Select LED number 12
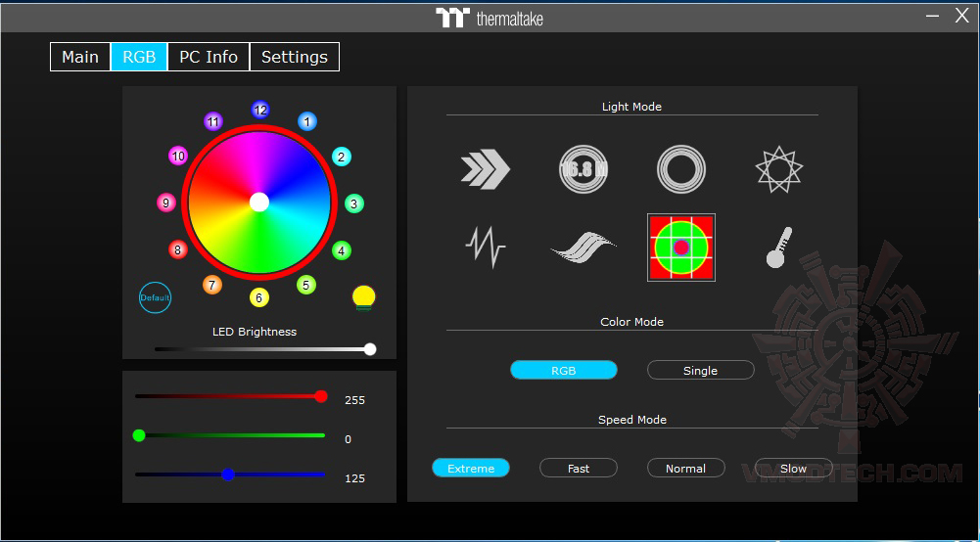 tap(260, 110)
